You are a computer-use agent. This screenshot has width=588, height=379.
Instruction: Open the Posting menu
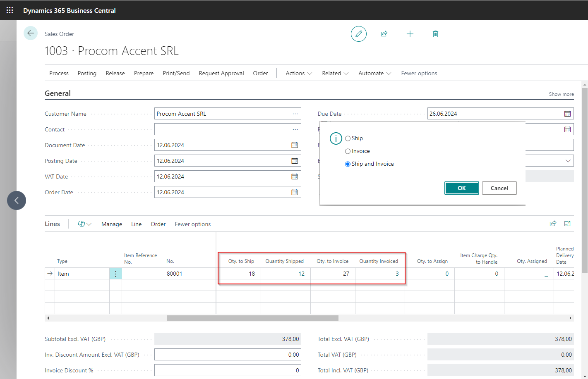[87, 73]
